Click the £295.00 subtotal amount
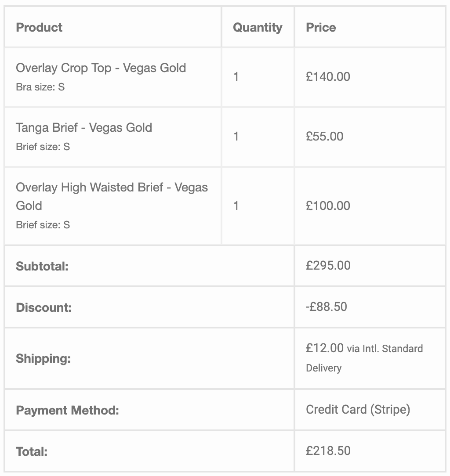The image size is (450, 476). [328, 265]
